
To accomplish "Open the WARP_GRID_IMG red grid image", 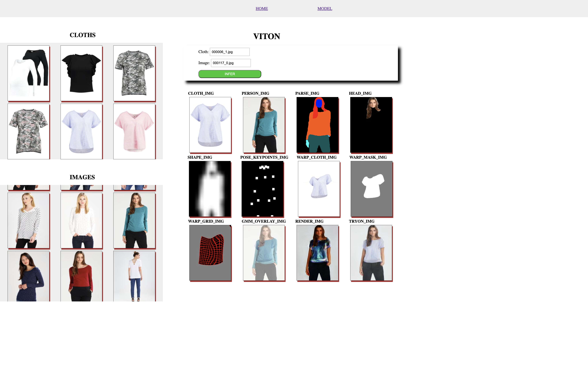I will tap(210, 253).
